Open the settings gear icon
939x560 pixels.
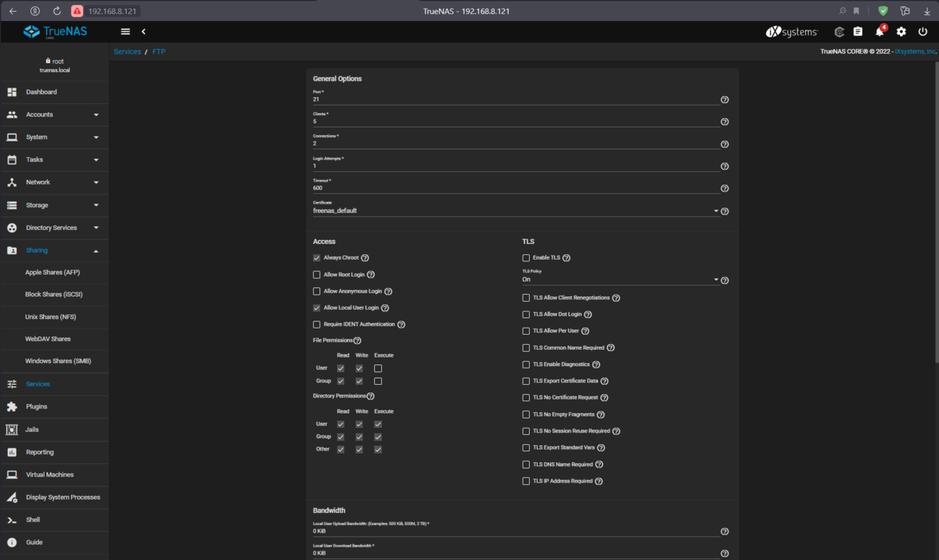[901, 31]
